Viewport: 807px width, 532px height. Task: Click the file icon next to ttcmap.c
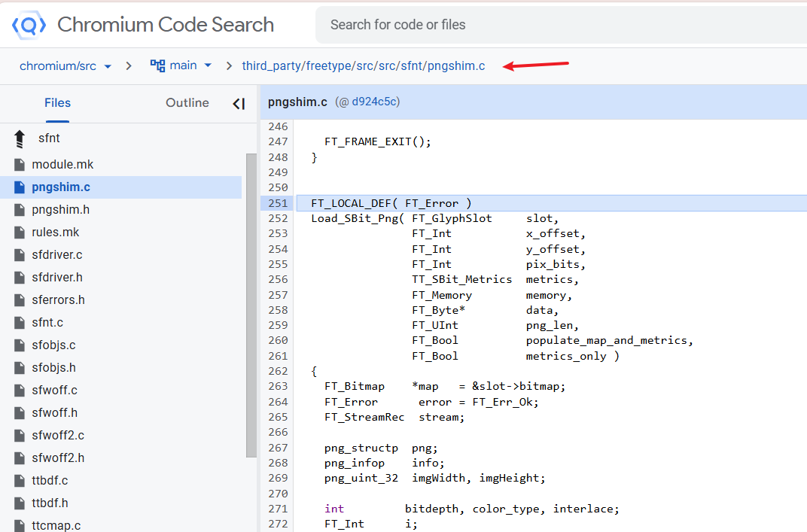(x=20, y=525)
